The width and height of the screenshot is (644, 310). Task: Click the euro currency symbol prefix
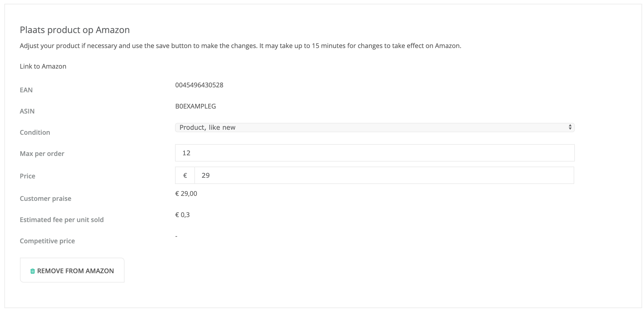click(x=185, y=176)
